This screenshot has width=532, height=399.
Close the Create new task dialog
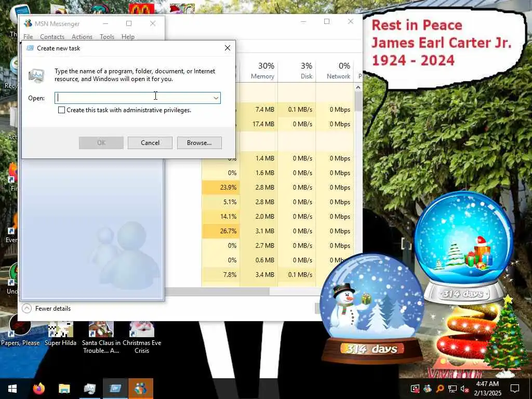(x=228, y=48)
